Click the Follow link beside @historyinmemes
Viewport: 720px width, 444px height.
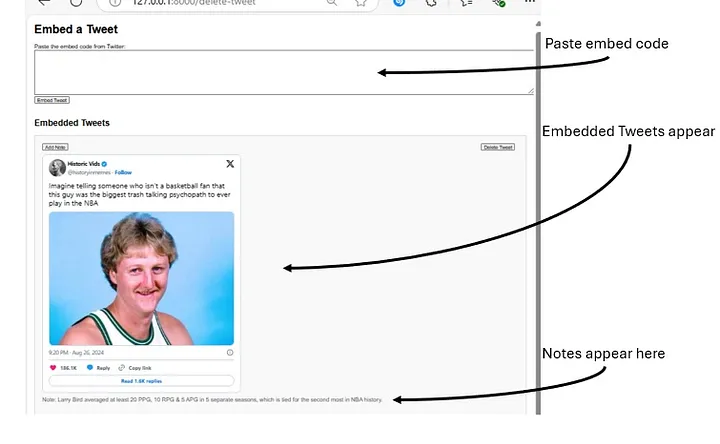click(123, 172)
